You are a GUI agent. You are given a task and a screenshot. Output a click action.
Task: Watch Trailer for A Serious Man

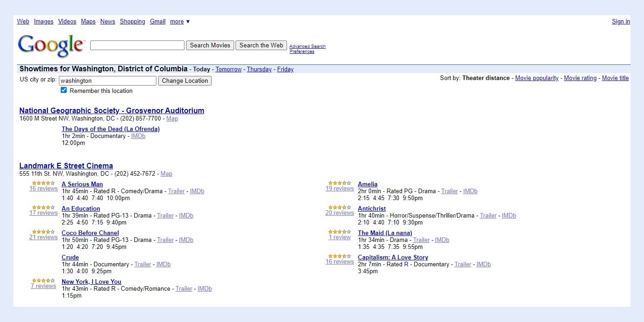click(x=176, y=191)
